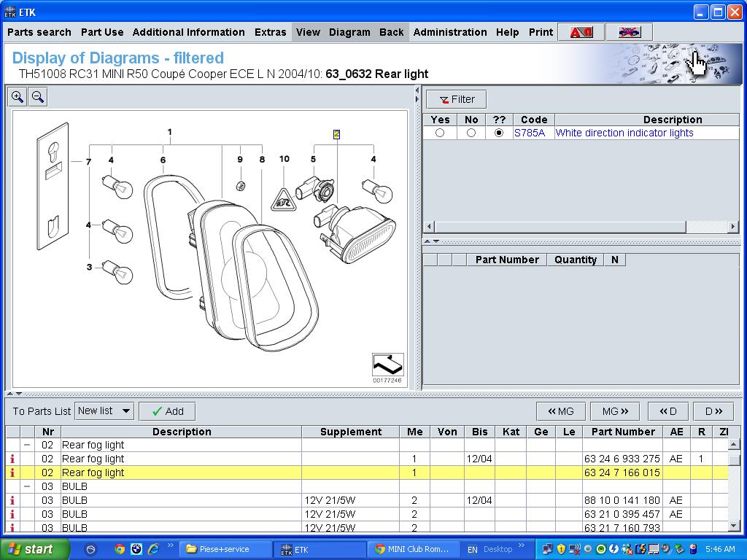Click info icon for part 63 24 6 933 275

(12, 459)
